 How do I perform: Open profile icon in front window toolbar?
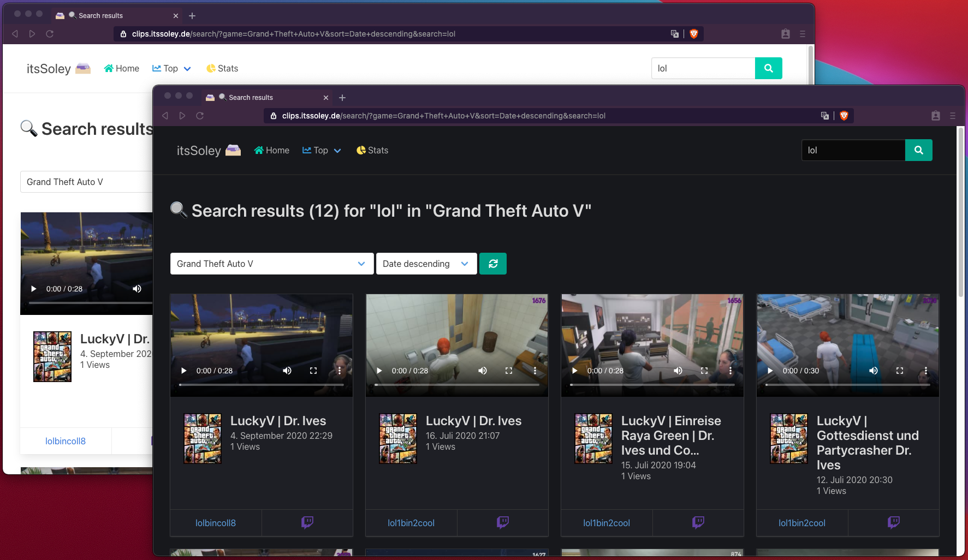[x=936, y=116]
